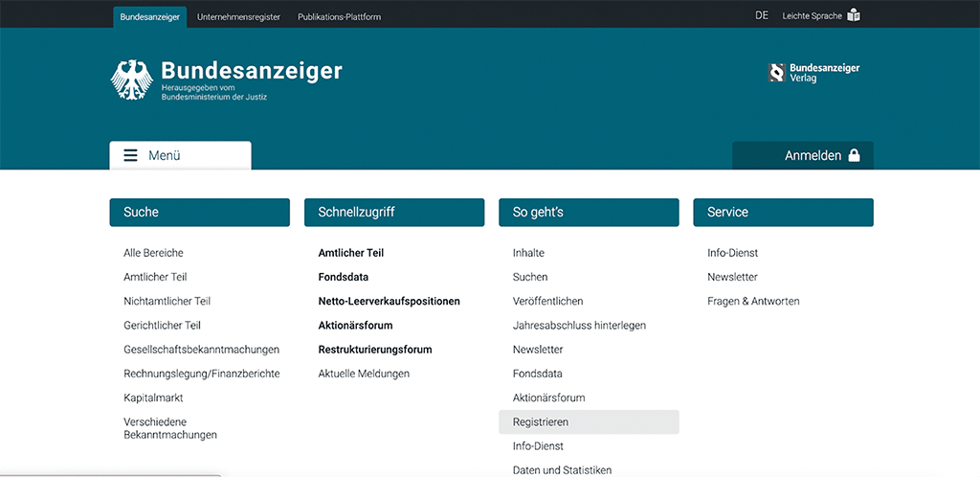The width and height of the screenshot is (980, 477).
Task: Open Info-Dienst under Service
Action: [x=732, y=253]
